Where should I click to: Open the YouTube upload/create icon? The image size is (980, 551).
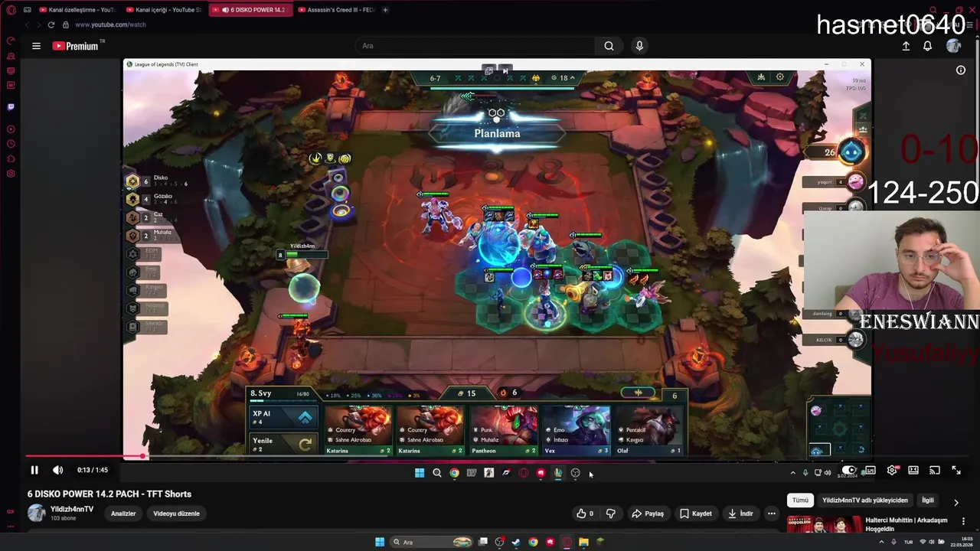click(x=906, y=46)
